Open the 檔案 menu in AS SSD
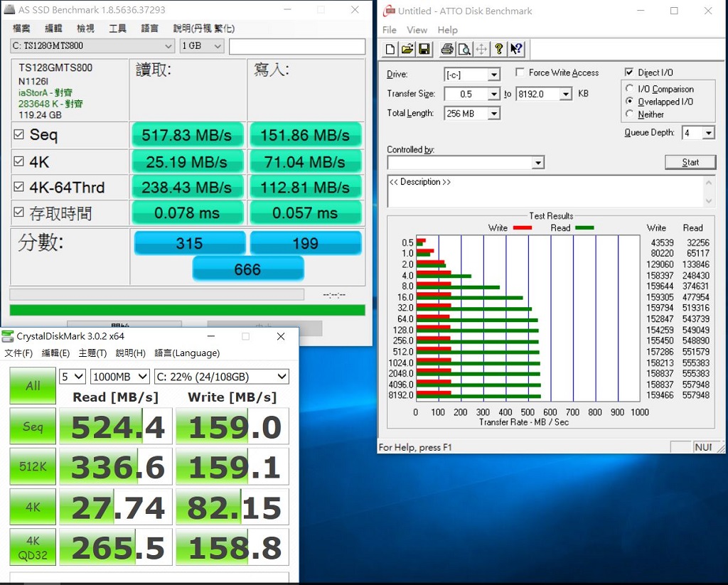 [21, 28]
